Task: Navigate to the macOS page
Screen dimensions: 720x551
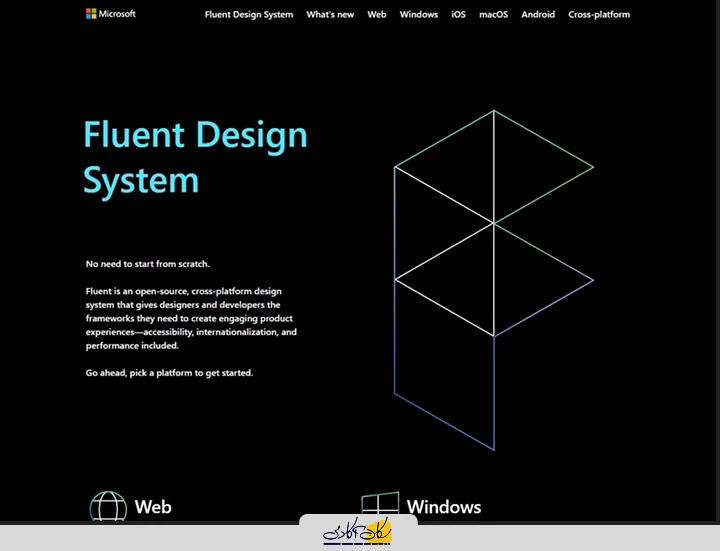Action: pos(493,15)
